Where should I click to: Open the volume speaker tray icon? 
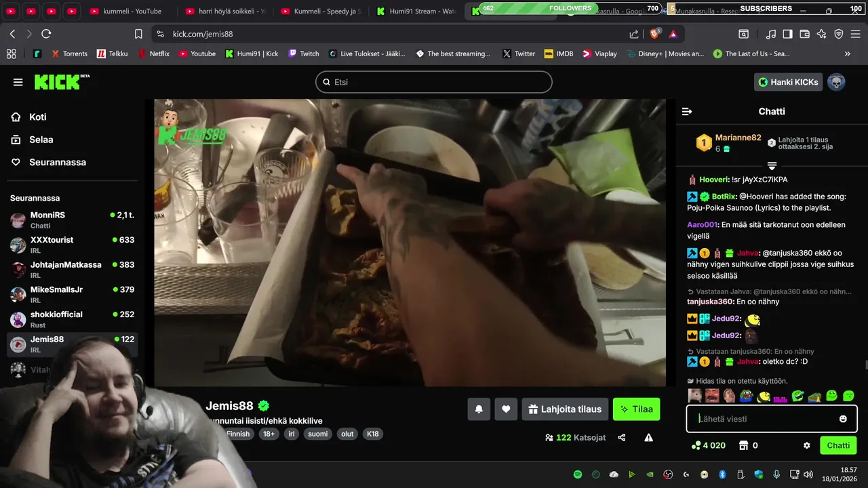(x=808, y=474)
